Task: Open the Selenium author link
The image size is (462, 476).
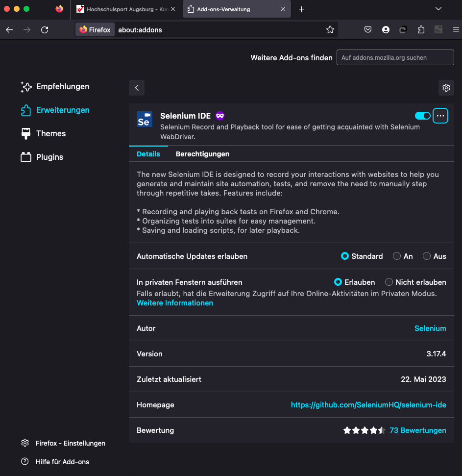Action: (x=430, y=328)
